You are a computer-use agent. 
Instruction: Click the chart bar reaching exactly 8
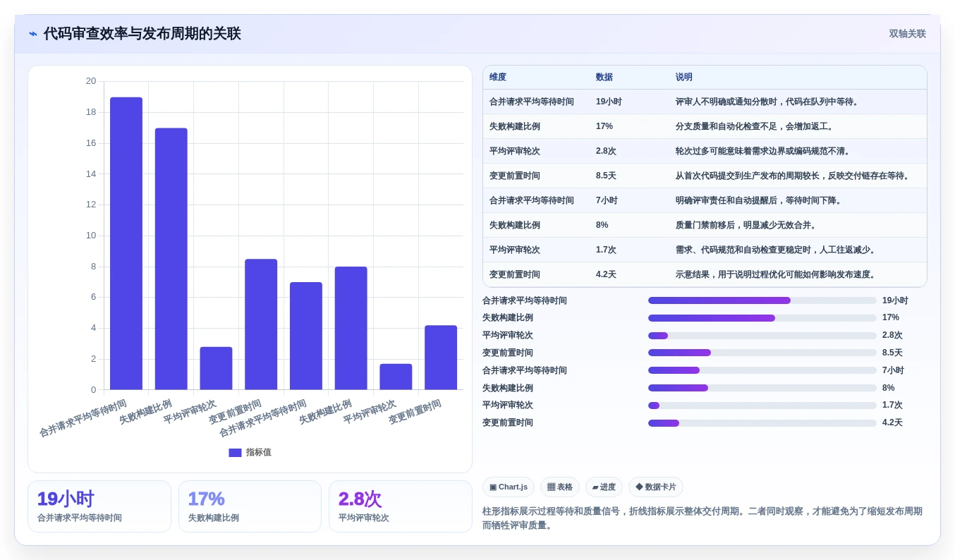point(351,328)
